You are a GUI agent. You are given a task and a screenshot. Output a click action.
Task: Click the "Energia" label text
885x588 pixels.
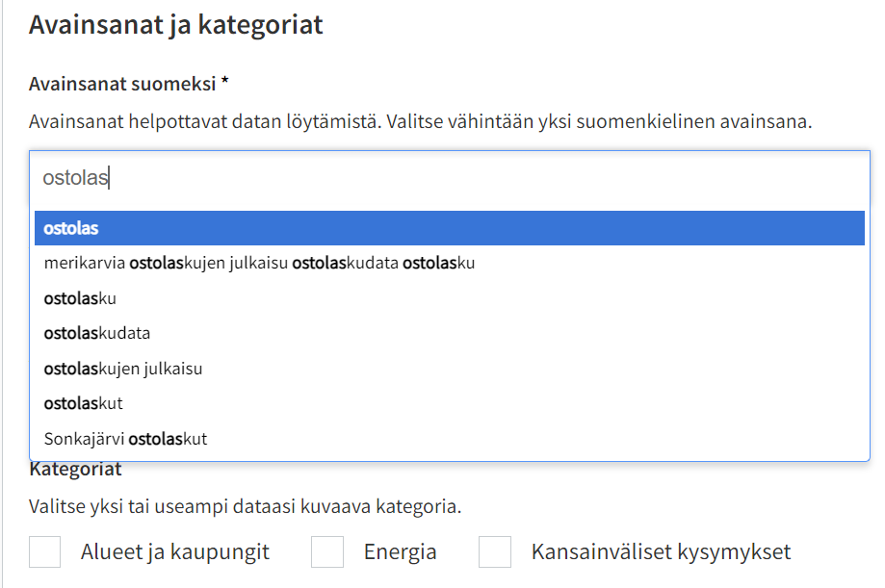(x=399, y=551)
